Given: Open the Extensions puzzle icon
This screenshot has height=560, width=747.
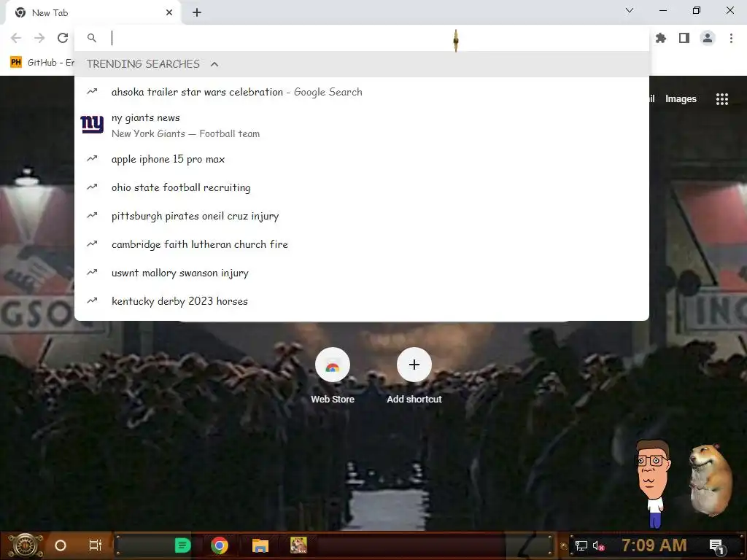Looking at the screenshot, I should tap(661, 38).
